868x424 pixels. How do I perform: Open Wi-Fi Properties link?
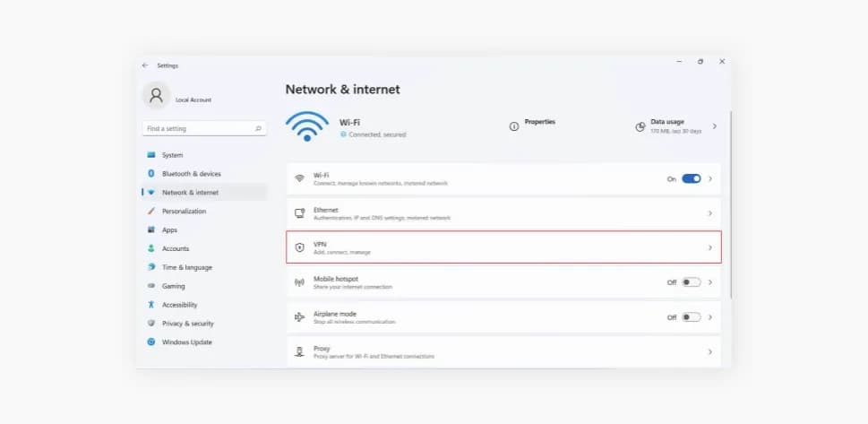pyautogui.click(x=539, y=122)
